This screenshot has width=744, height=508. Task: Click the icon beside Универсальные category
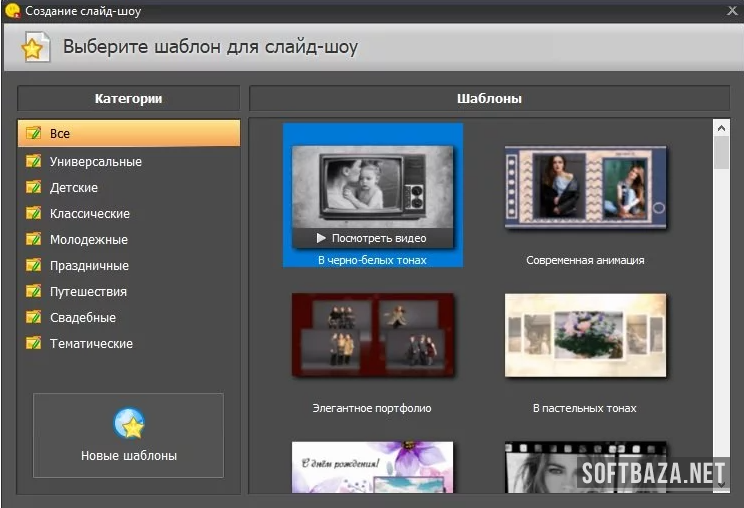coord(33,161)
